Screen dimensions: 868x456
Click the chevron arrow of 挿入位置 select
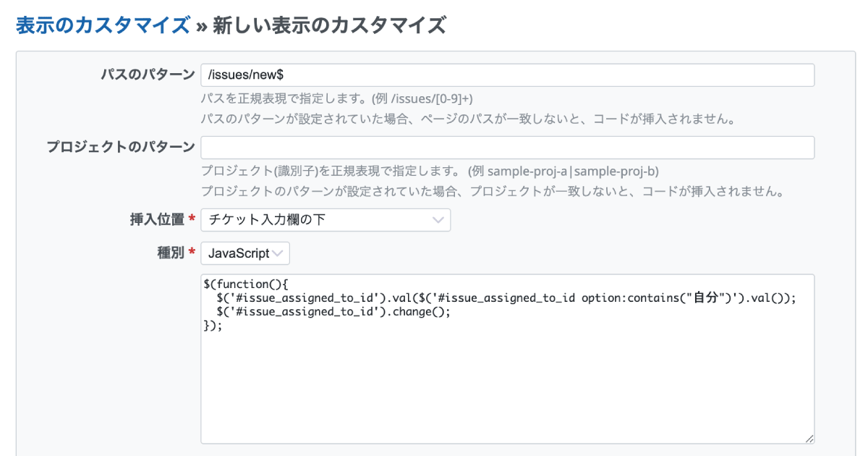point(438,220)
